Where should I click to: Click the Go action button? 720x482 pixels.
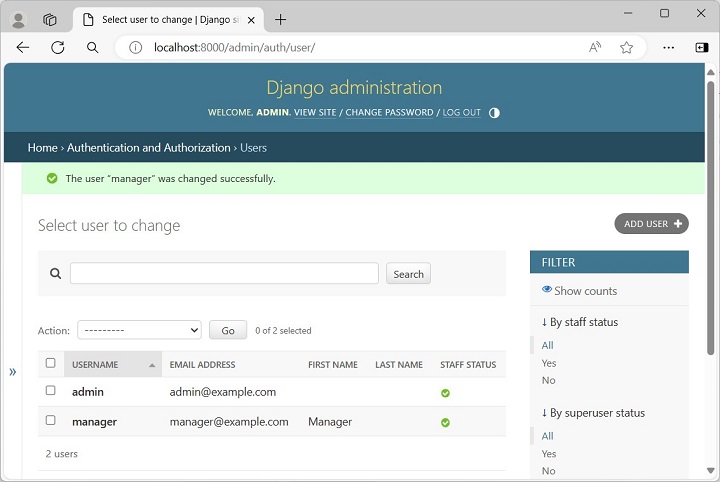click(228, 330)
